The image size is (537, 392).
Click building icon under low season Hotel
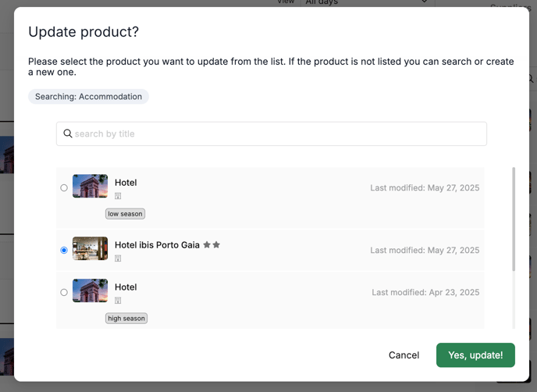(118, 196)
